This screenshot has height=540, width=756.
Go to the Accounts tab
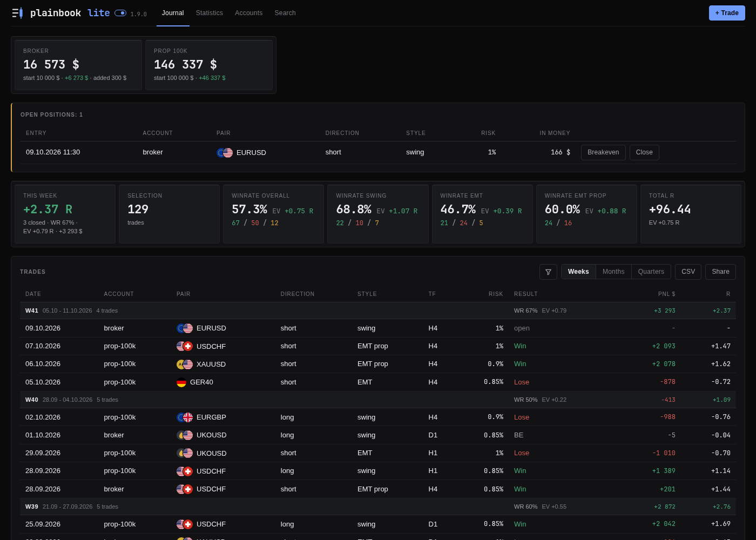click(248, 13)
